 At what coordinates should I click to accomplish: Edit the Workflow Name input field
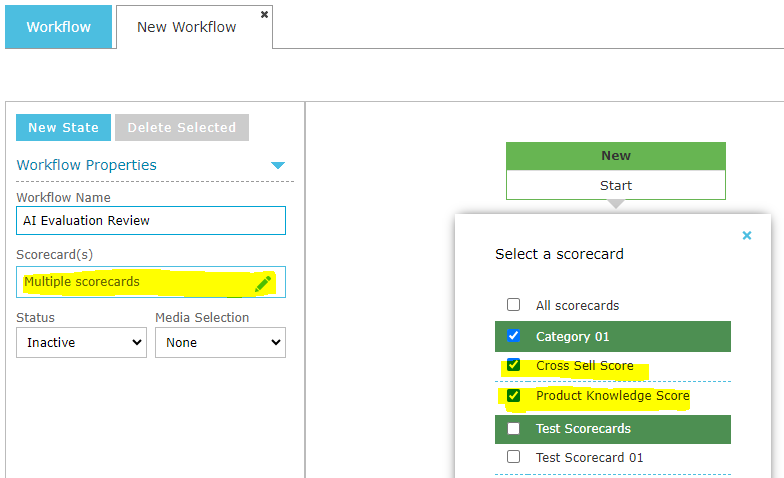tap(151, 220)
